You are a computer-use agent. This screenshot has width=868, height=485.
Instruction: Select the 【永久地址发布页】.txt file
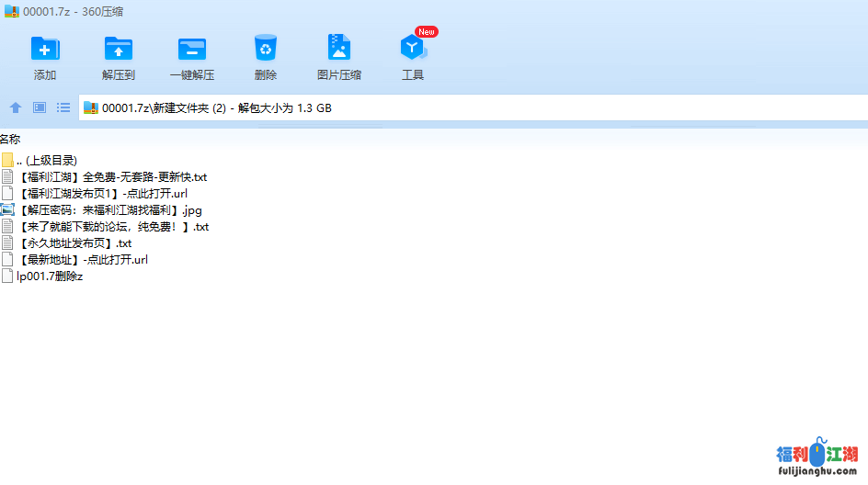74,242
